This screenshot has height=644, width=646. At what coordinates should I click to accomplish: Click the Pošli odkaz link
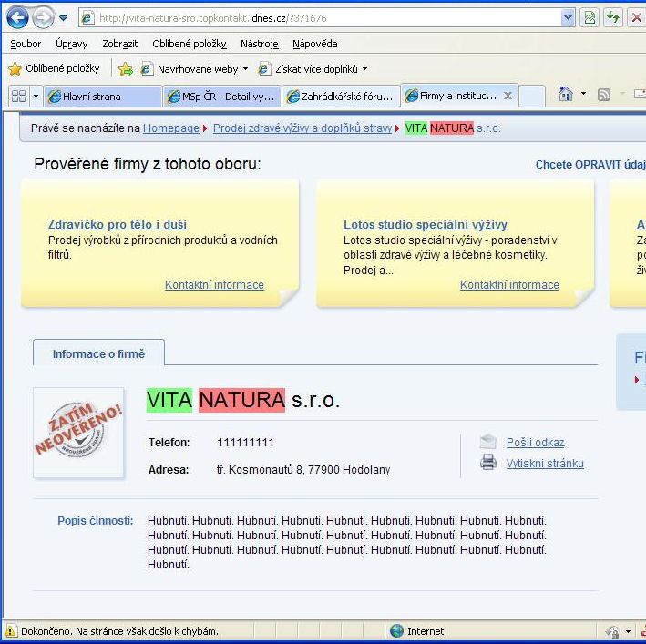(535, 443)
